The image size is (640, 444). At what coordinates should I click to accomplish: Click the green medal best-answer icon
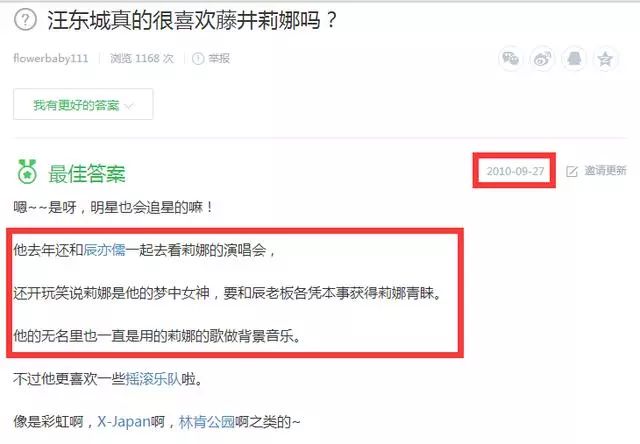[27, 171]
